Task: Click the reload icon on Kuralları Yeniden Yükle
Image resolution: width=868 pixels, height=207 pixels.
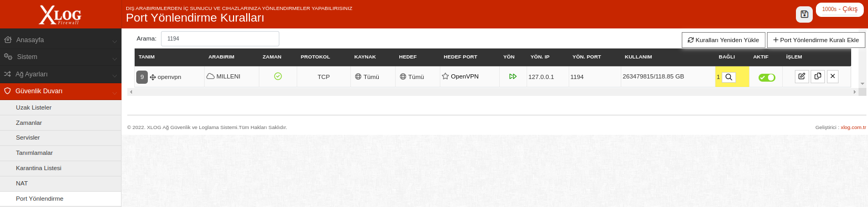Action: [x=691, y=40]
